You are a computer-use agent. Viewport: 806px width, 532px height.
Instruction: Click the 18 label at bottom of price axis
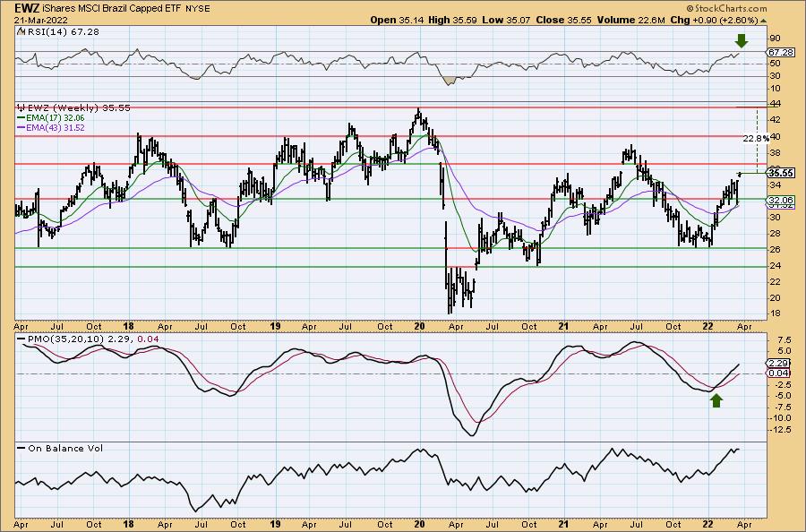776,313
